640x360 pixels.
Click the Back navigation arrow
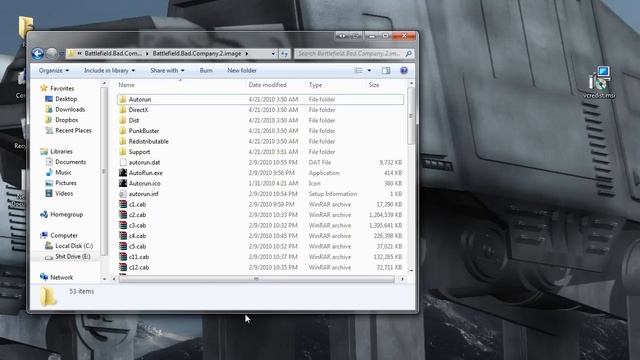(x=38, y=53)
